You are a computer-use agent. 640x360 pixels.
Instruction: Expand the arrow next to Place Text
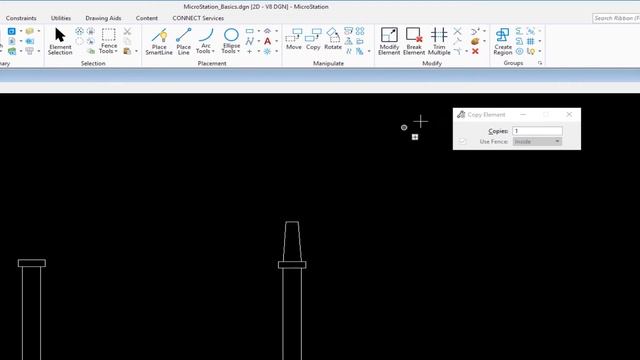pyautogui.click(x=277, y=41)
